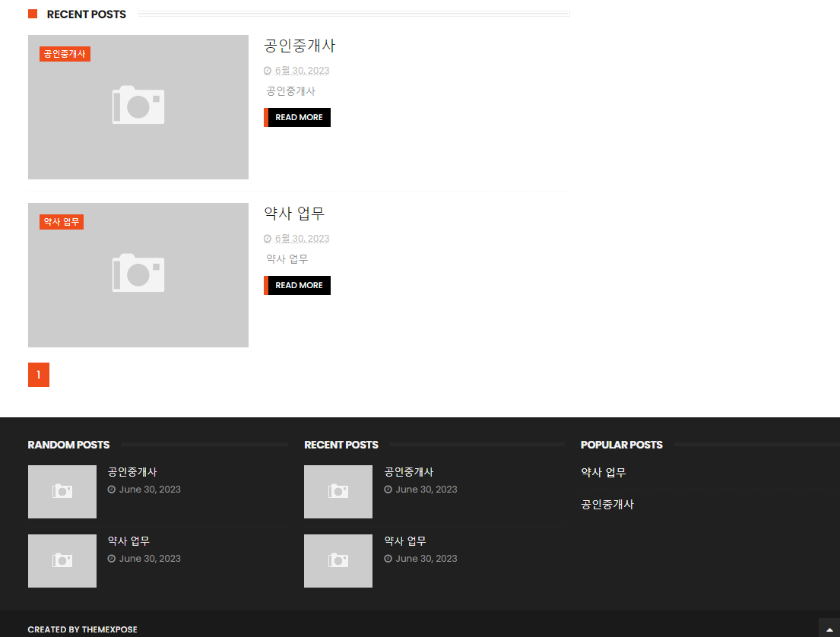Open 약사 업무 in the footer Random Posts list

tap(128, 541)
